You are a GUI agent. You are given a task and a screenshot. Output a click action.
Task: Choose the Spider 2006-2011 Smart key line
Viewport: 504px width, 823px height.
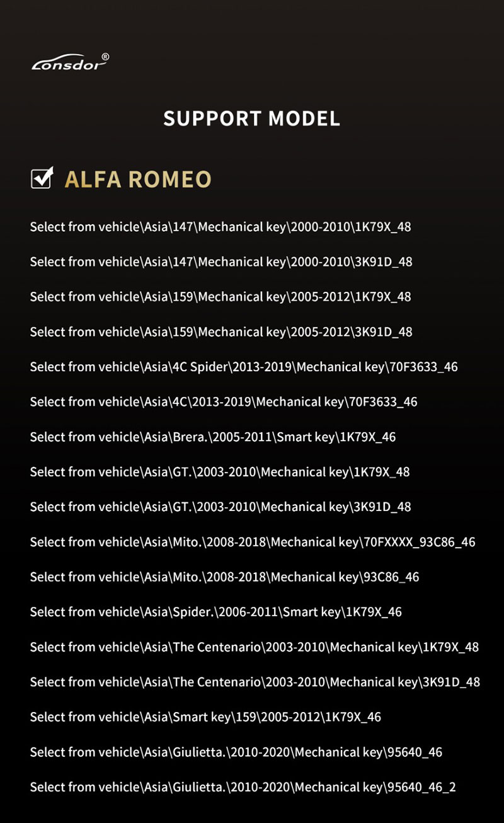215,612
